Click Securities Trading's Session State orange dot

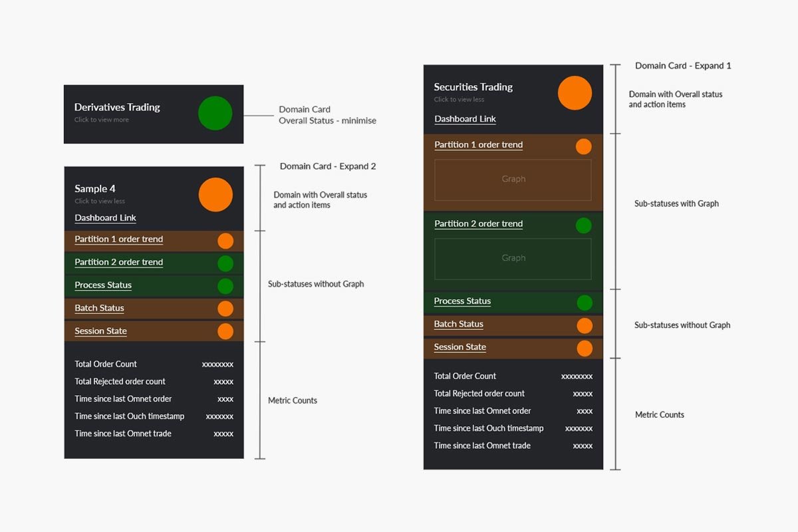pyautogui.click(x=585, y=348)
